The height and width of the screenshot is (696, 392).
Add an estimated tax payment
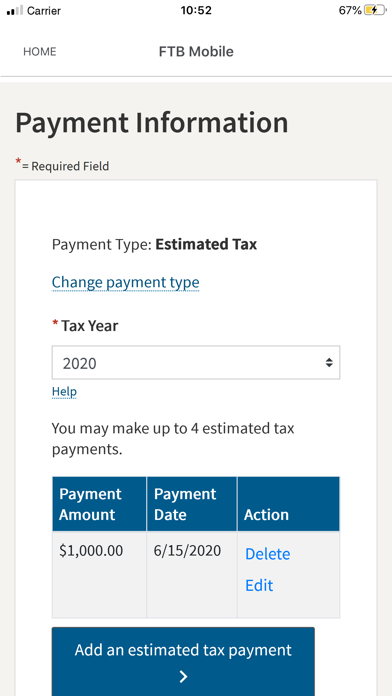(x=183, y=661)
